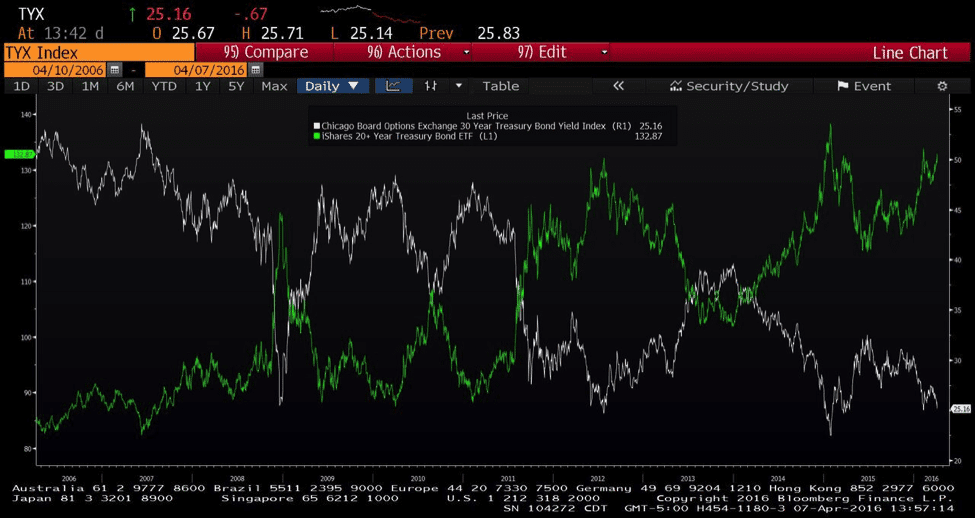Click white legend swatch for Treasury Yield Index
Image resolution: width=975 pixels, height=519 pixels.
point(317,126)
